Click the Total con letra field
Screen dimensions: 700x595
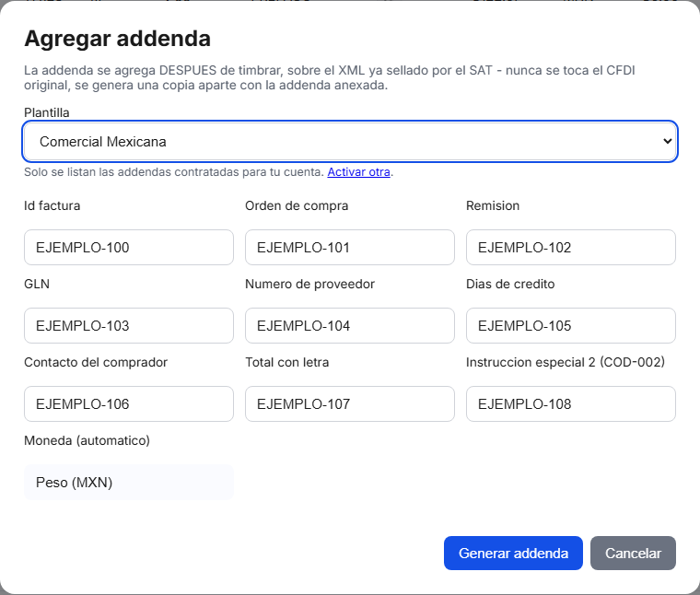(350, 404)
